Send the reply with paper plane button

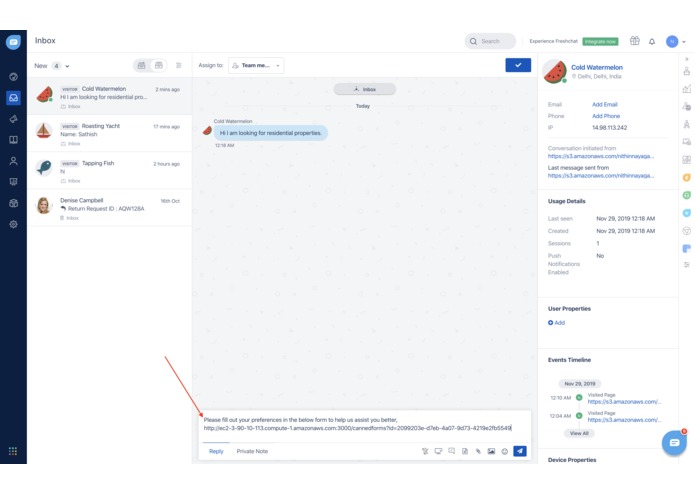[520, 451]
